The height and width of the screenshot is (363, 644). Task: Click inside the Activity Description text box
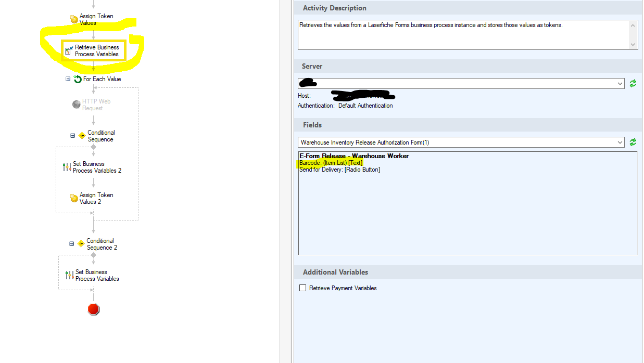(463, 35)
